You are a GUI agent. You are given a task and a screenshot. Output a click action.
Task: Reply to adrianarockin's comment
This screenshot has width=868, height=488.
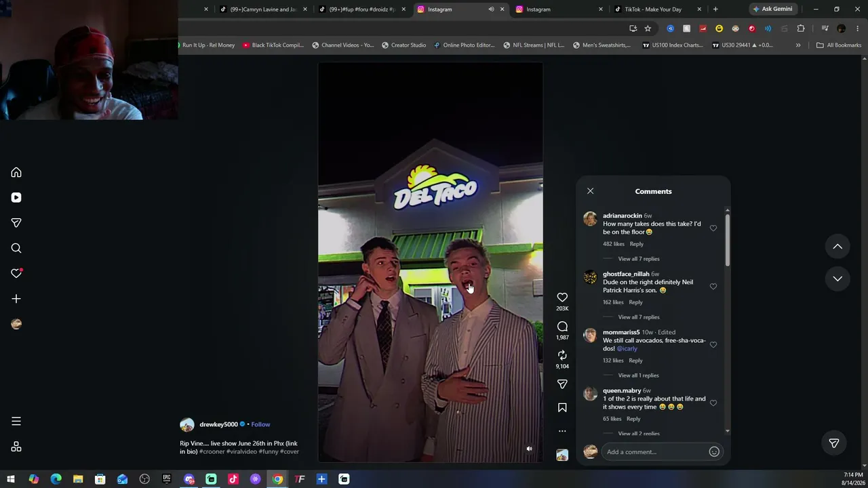point(636,244)
